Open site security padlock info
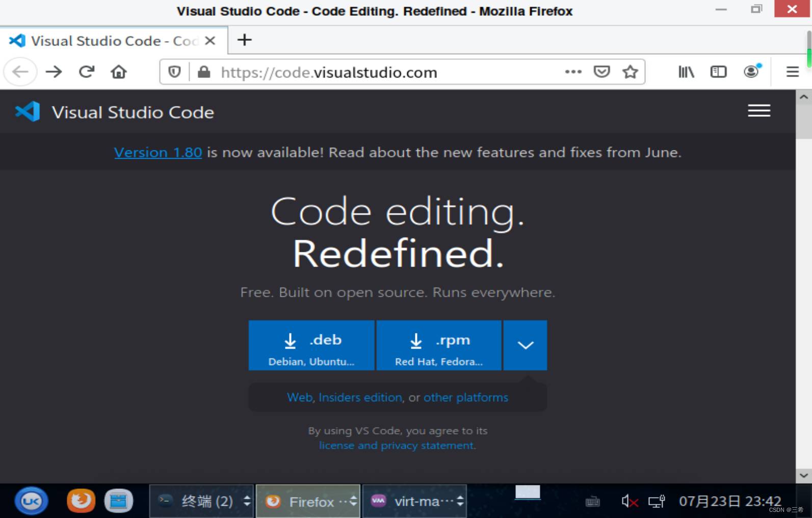812x518 pixels. point(204,72)
